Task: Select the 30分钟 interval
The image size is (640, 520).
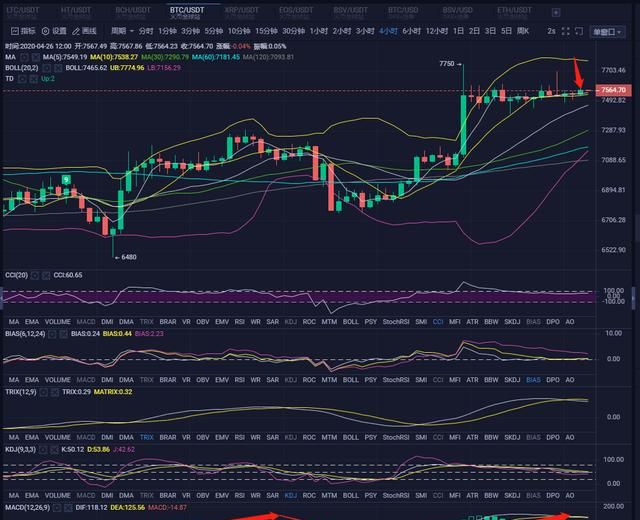Action: click(x=293, y=31)
